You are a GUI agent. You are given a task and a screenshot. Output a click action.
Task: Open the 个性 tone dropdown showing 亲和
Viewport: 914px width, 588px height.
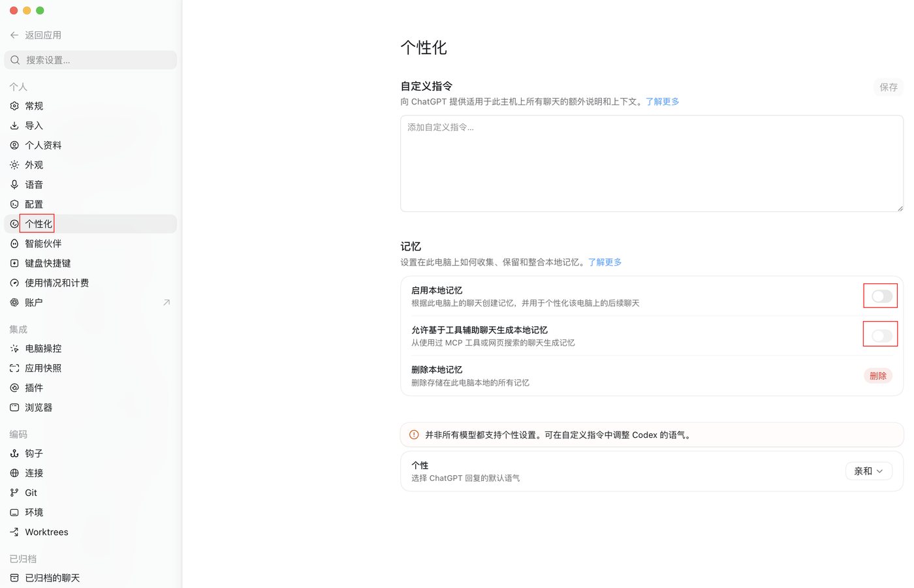(x=868, y=471)
